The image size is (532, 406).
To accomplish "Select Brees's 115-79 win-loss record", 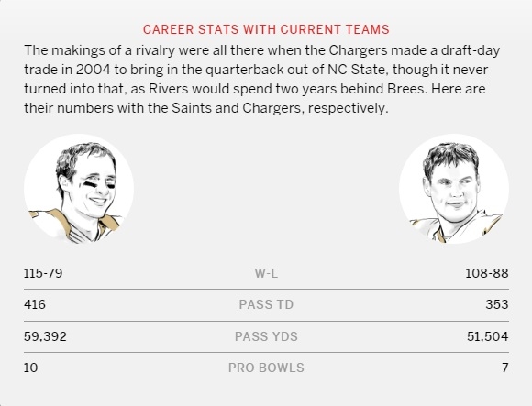I will [43, 273].
